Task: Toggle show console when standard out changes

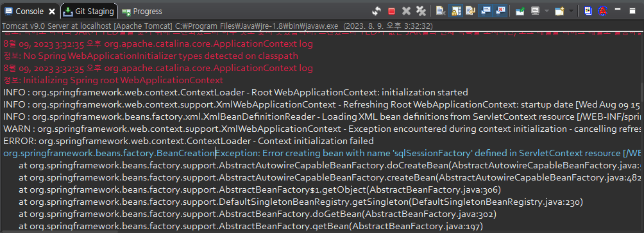Action: [x=485, y=11]
